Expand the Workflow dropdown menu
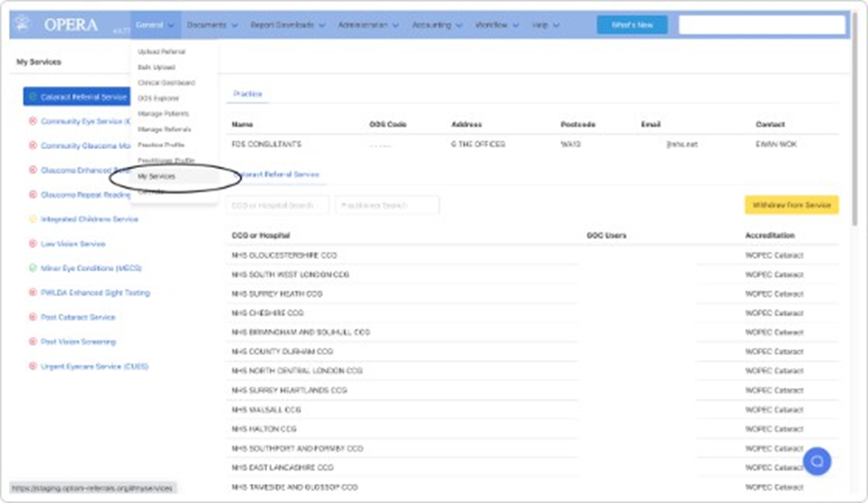The height and width of the screenshot is (503, 868). coord(497,25)
